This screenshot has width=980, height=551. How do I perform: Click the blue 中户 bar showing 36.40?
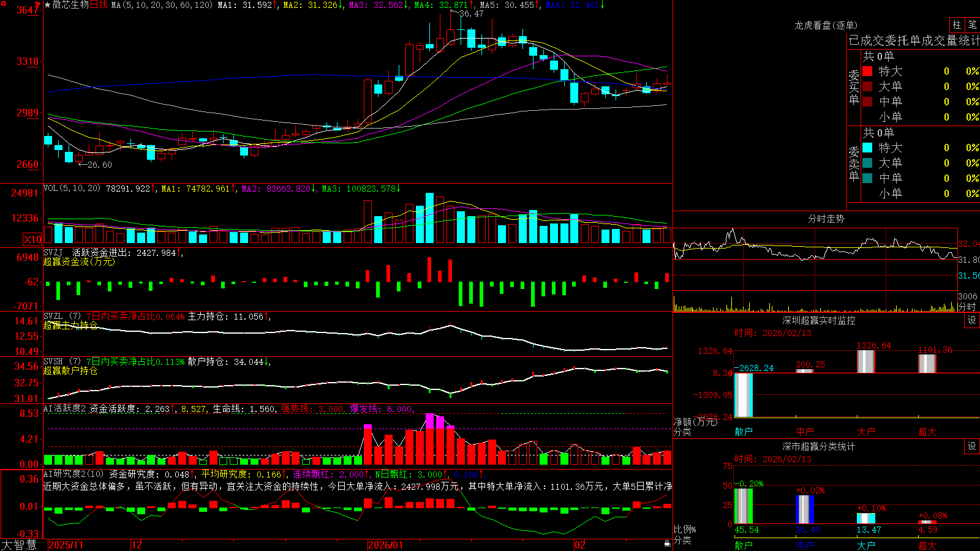805,509
